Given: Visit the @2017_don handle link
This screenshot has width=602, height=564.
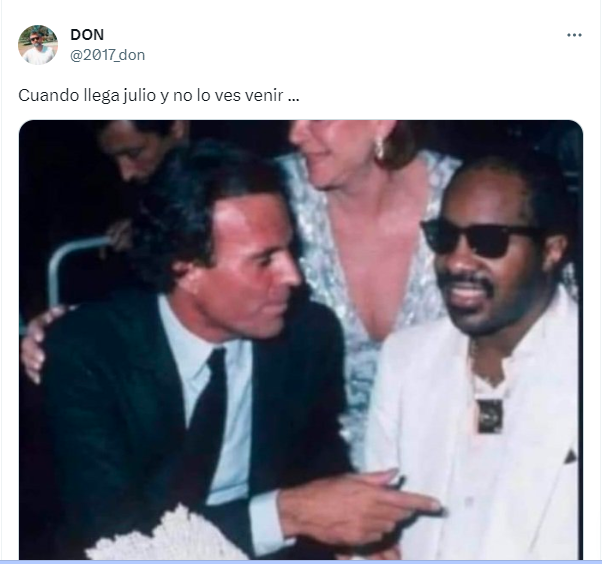Looking at the screenshot, I should (x=108, y=55).
